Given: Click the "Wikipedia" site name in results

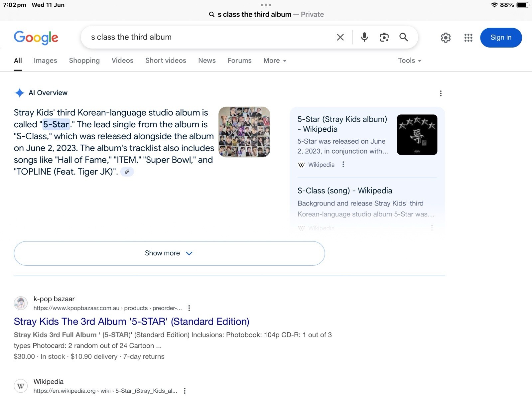Looking at the screenshot, I should tap(48, 382).
